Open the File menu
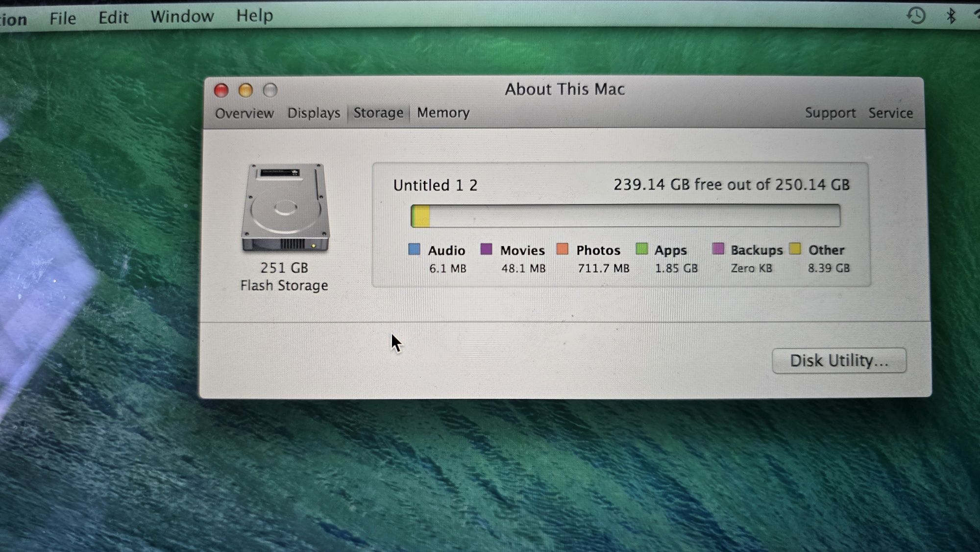 [x=63, y=18]
